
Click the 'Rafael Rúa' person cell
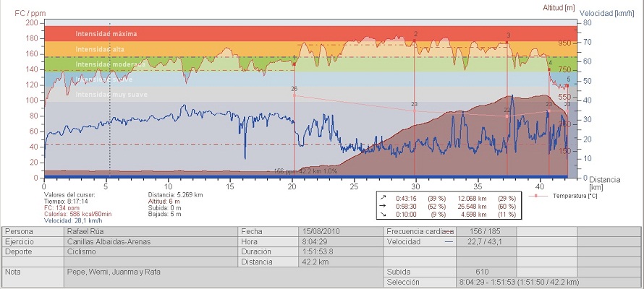(x=151, y=231)
